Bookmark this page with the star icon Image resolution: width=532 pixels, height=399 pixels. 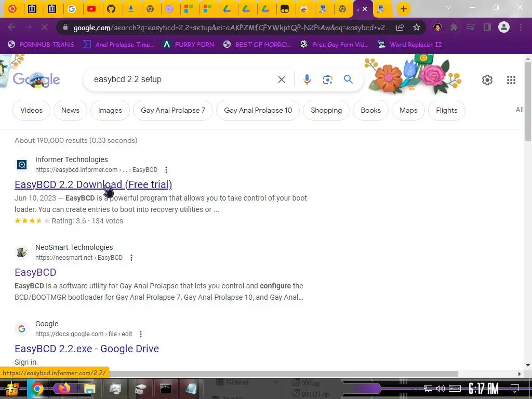point(417,27)
